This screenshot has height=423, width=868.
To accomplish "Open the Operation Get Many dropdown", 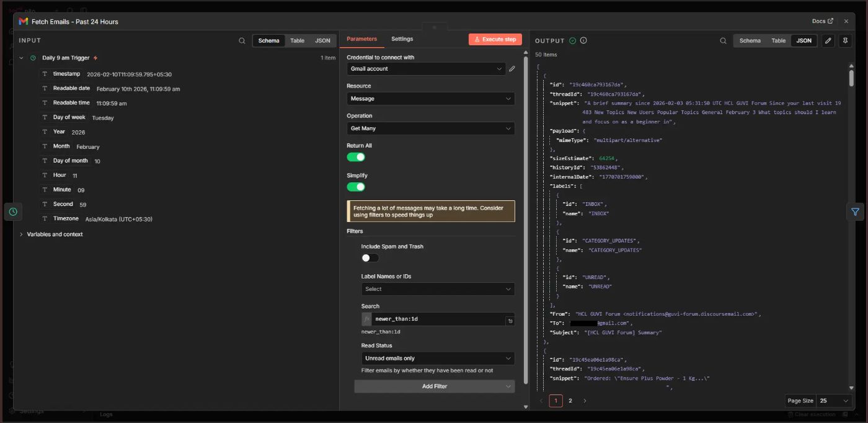I will pyautogui.click(x=430, y=128).
